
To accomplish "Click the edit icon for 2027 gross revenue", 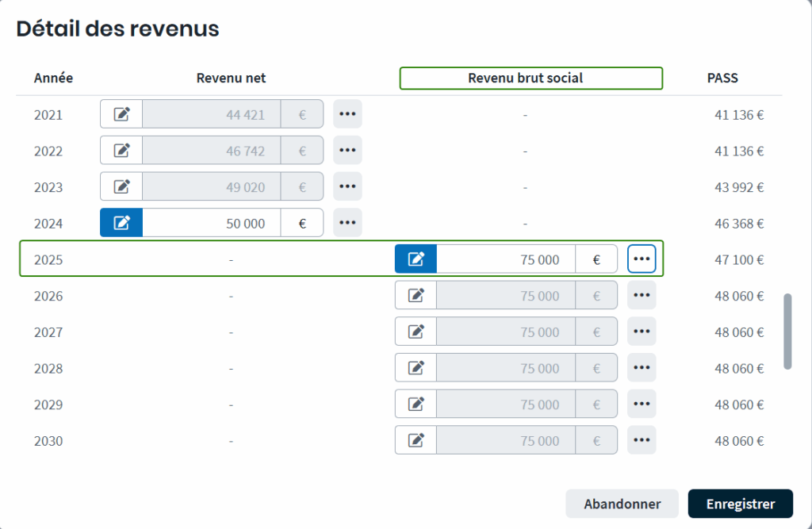I will pyautogui.click(x=416, y=332).
